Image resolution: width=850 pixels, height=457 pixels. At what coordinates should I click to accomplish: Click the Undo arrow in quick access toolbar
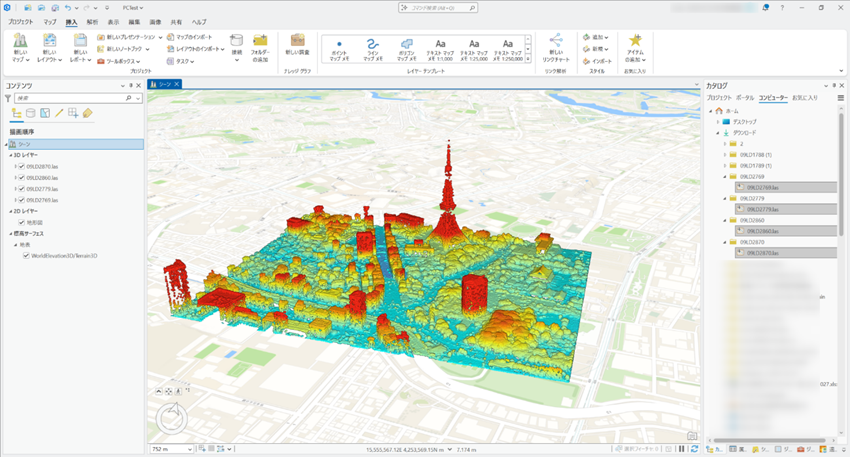[x=68, y=8]
